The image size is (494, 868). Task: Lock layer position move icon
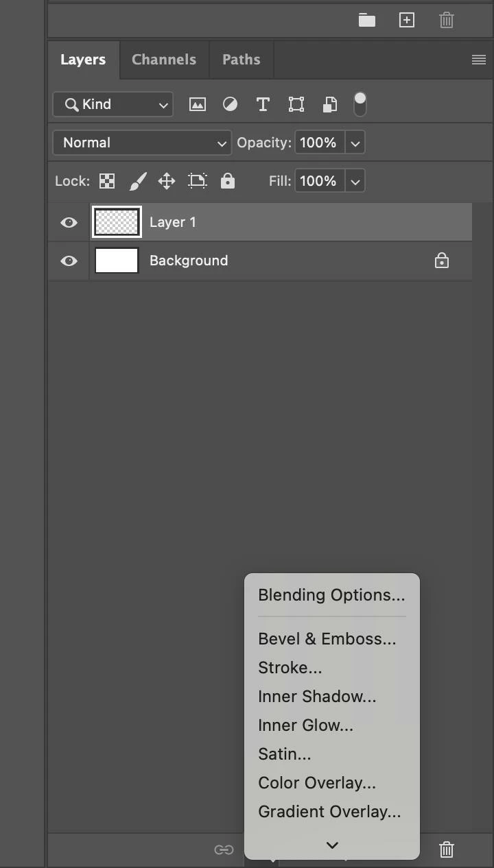click(166, 181)
